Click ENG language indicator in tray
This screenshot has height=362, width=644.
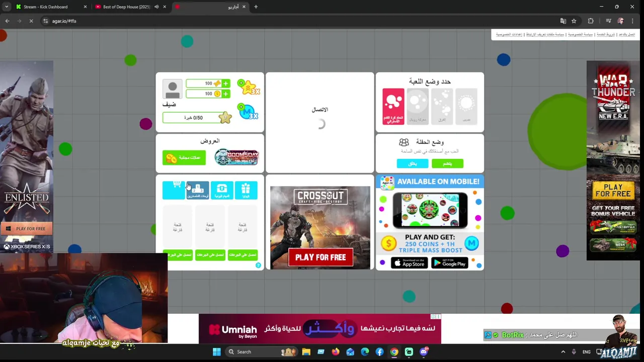click(x=587, y=352)
